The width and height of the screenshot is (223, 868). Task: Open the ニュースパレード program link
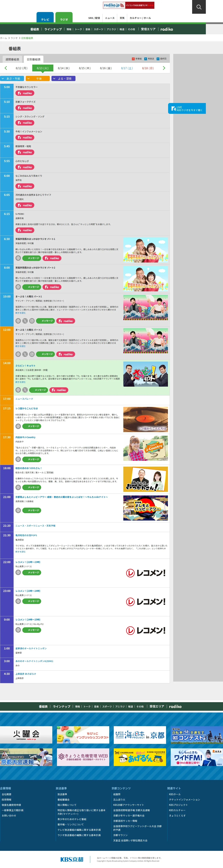coord(24,399)
